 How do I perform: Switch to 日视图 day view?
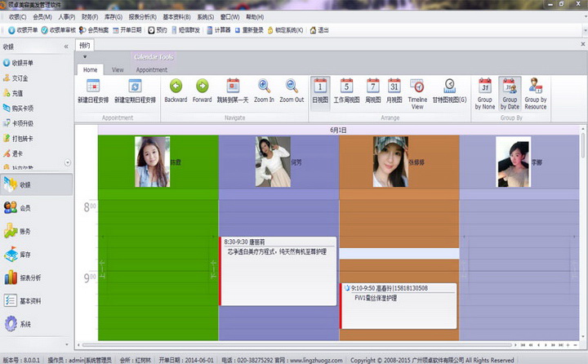point(320,93)
